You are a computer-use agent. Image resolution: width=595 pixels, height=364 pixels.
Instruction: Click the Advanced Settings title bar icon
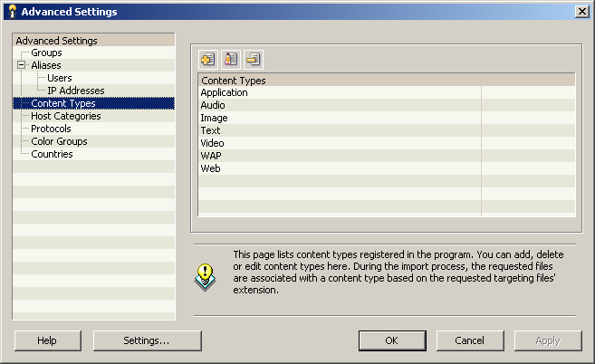[x=10, y=11]
